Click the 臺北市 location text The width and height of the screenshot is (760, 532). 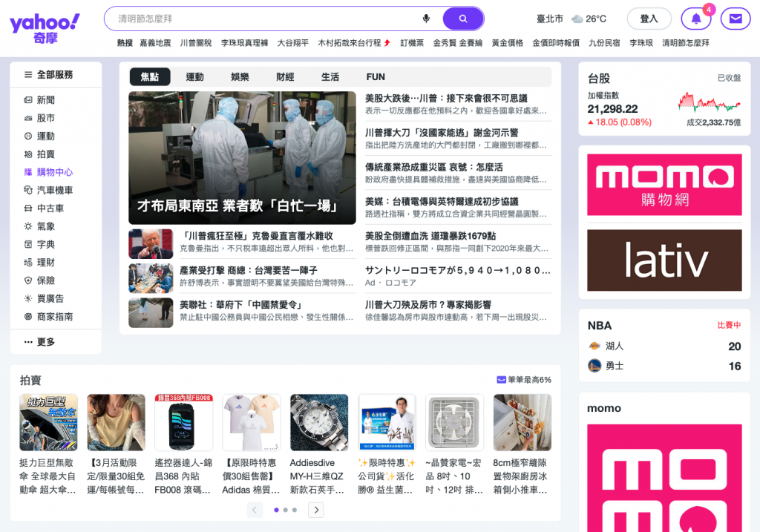pos(550,19)
